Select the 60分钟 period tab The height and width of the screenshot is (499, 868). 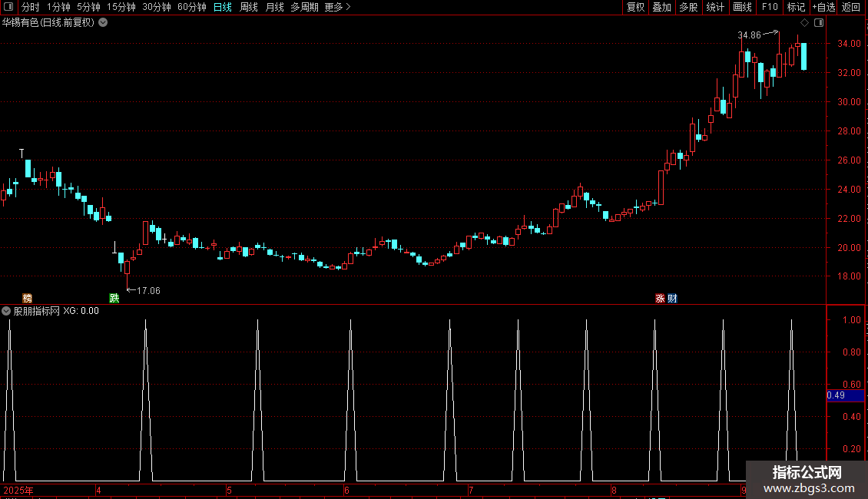point(192,7)
